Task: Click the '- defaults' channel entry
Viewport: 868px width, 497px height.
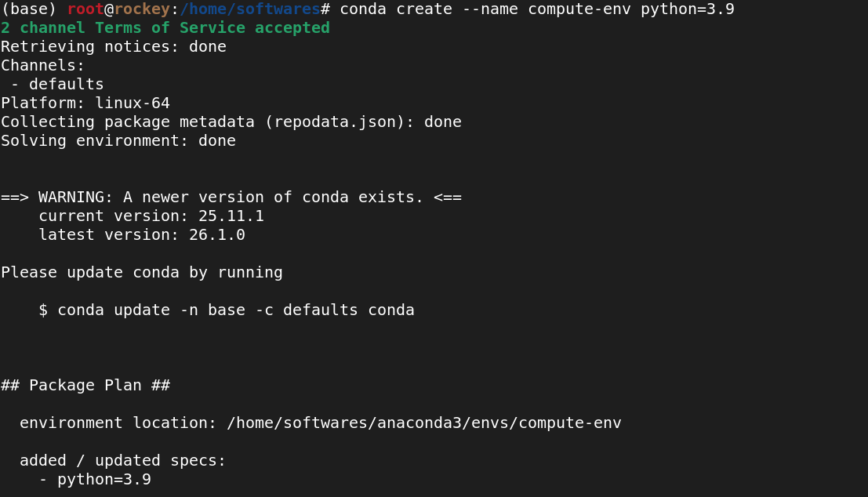Action: 57,84
